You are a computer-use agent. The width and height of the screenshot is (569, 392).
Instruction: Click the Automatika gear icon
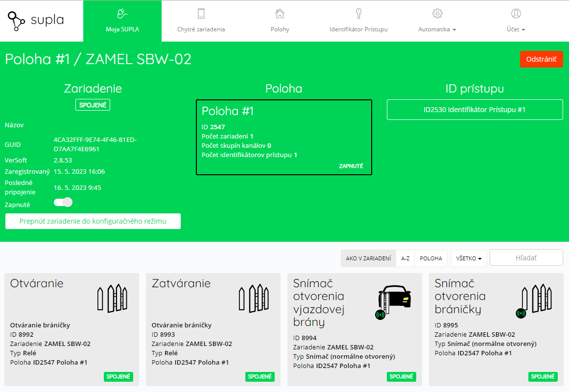(x=437, y=14)
